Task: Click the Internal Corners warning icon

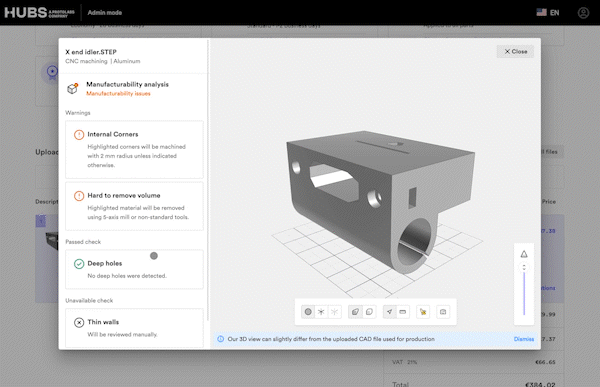Action: click(x=79, y=135)
